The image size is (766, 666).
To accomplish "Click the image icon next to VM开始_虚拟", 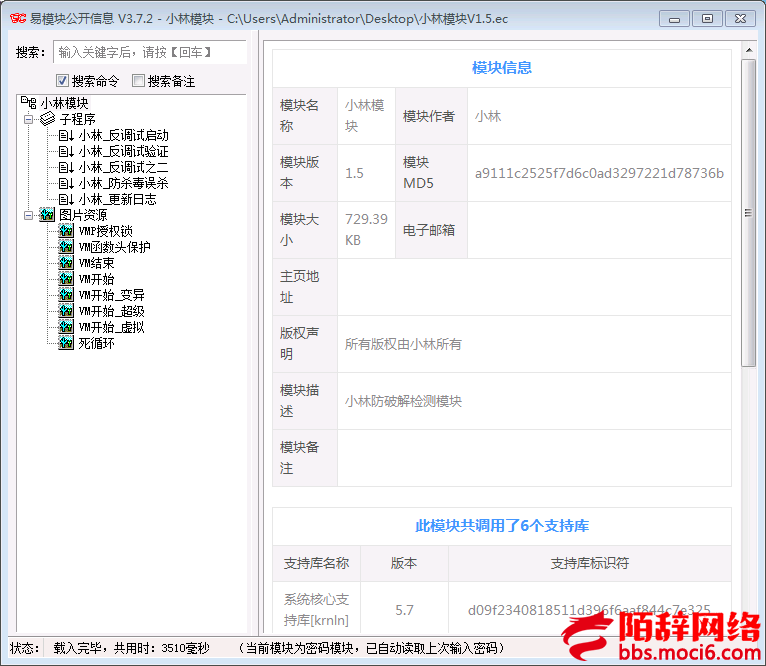I will 66,327.
